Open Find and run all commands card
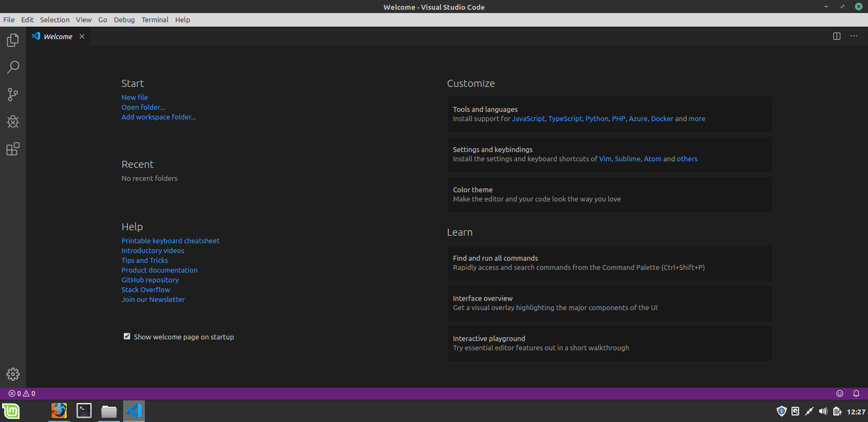Viewport: 868px width, 422px height. click(x=609, y=263)
